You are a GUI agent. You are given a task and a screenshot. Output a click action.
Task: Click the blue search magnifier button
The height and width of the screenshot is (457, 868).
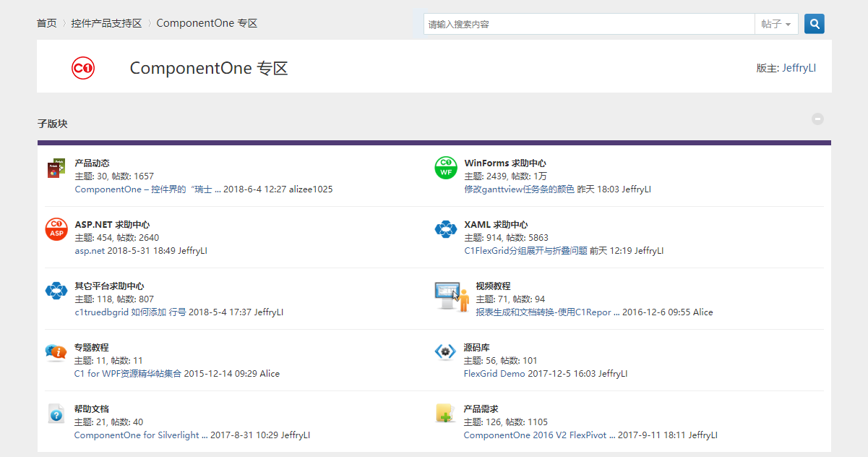(815, 24)
